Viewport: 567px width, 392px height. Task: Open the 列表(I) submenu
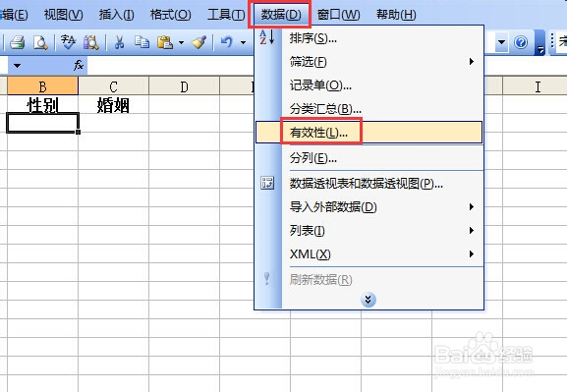pos(369,230)
